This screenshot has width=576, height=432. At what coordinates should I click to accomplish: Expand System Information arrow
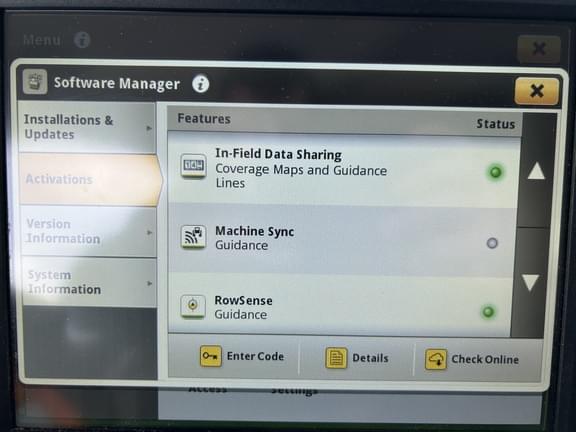(x=149, y=283)
